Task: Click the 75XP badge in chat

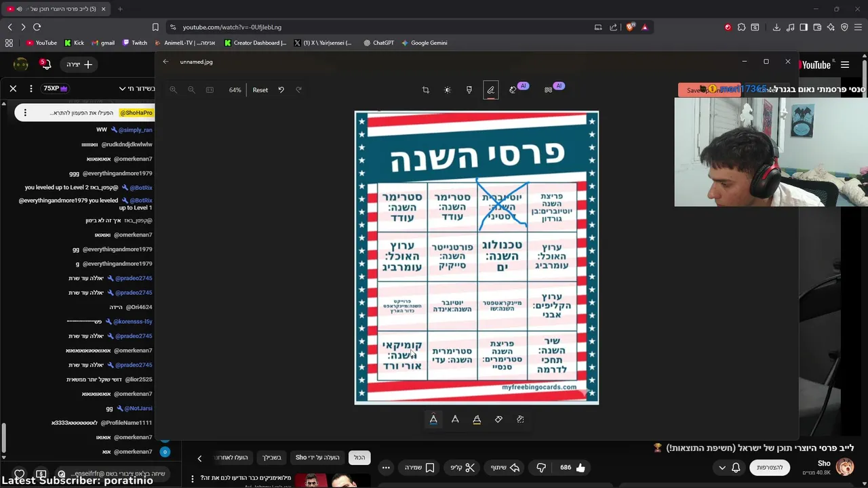Action: (x=56, y=89)
